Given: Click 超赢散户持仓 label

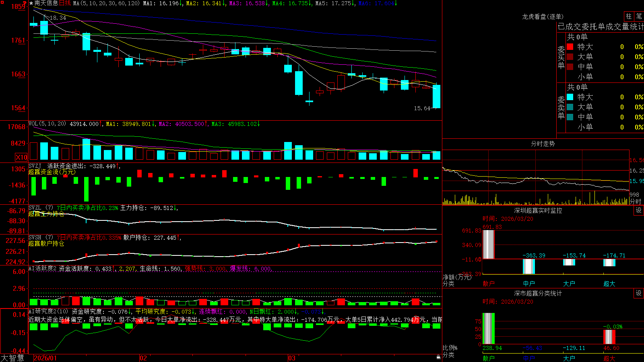Looking at the screenshot, I should click(46, 243).
